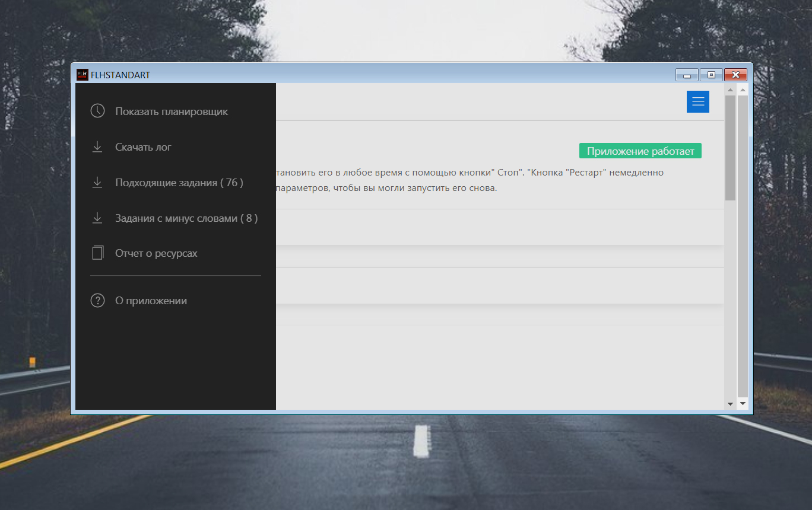Open О приложении in the sidebar
Screen dimensions: 812x510
coord(151,301)
